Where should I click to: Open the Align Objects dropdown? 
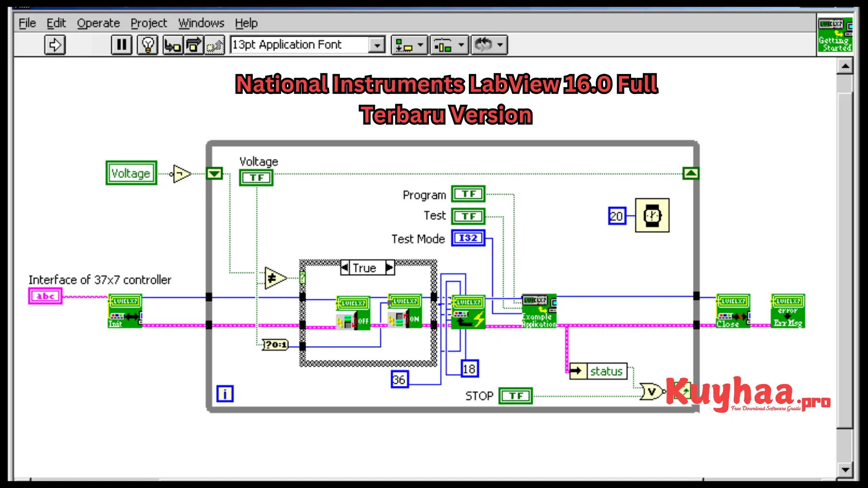[x=409, y=45]
